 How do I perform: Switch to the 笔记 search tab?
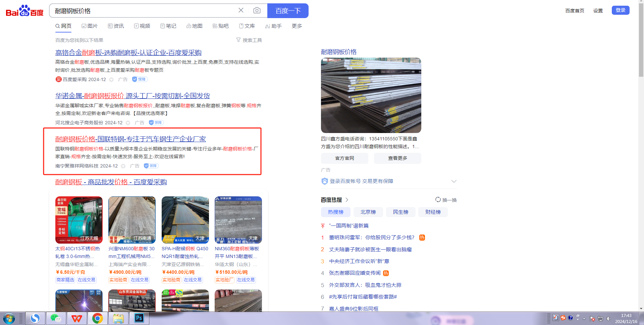coord(168,26)
